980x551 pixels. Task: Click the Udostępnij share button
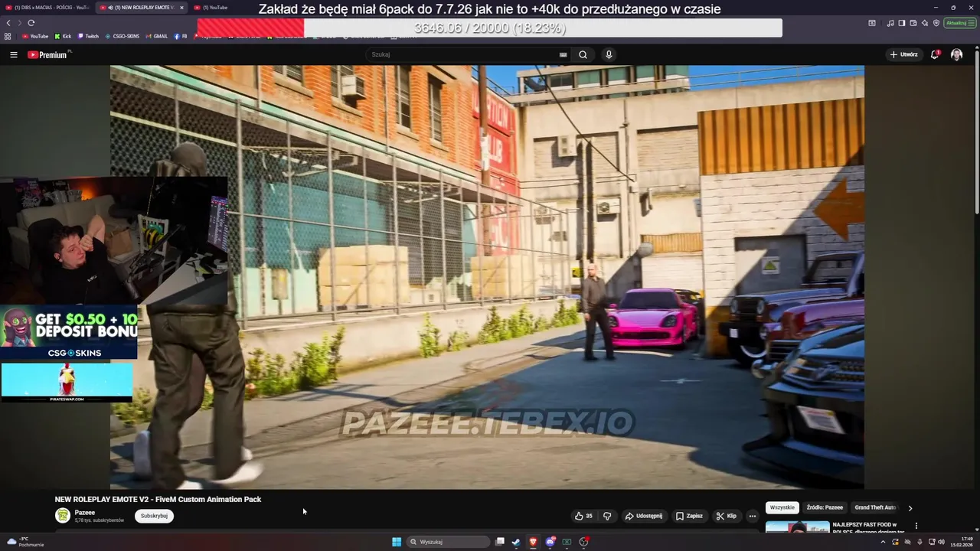pyautogui.click(x=643, y=516)
